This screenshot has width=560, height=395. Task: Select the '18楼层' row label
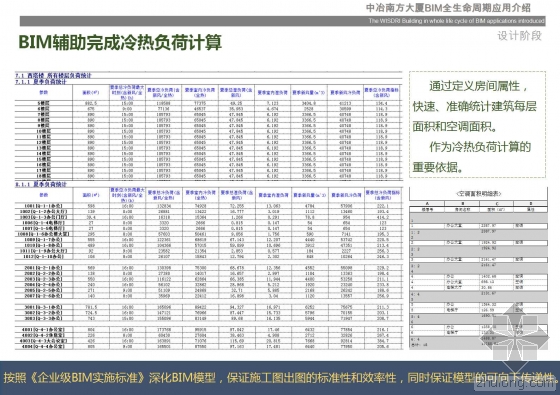click(44, 176)
